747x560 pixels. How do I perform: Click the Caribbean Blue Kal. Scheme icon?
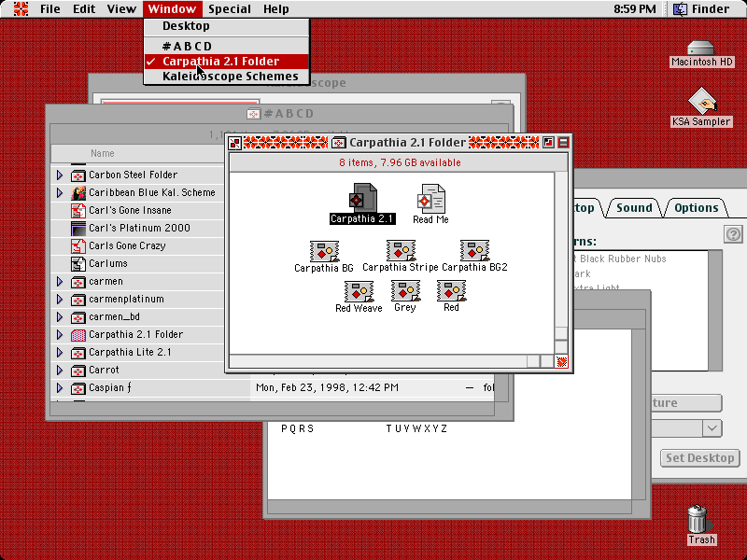tap(78, 193)
